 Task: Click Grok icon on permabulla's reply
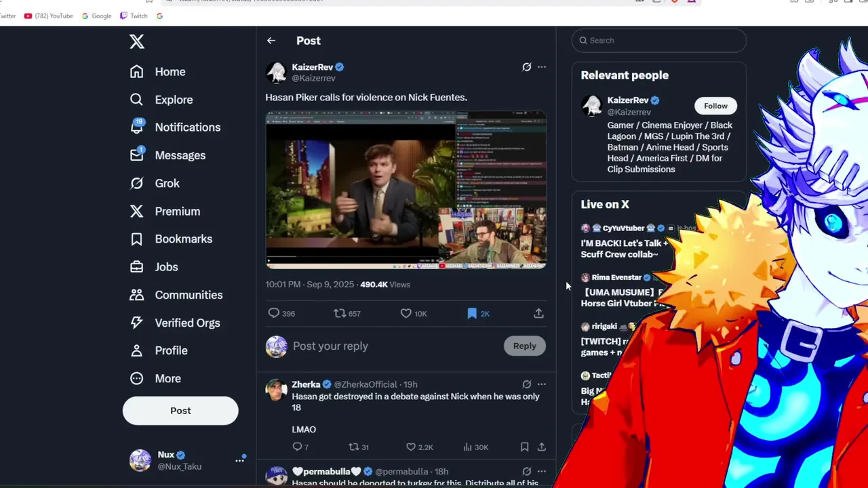(x=526, y=471)
